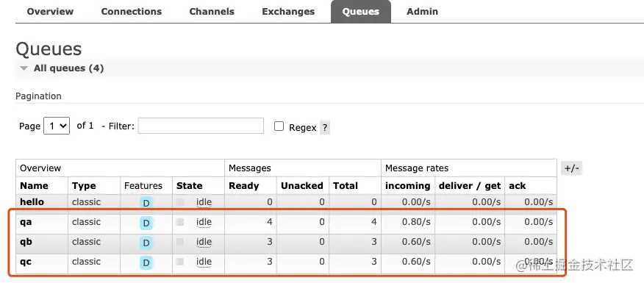
Task: Collapse the All queues section triangle
Action: tap(24, 68)
